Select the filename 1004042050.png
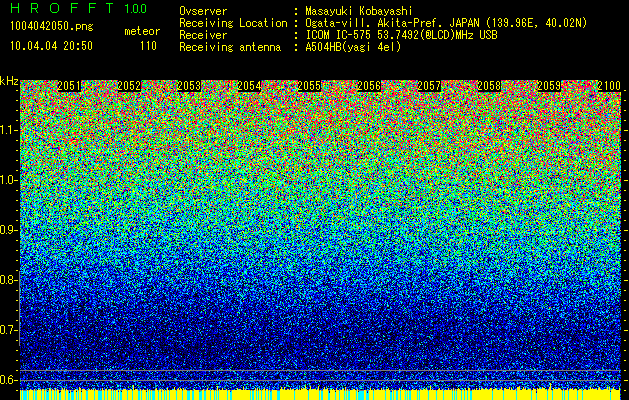This screenshot has height=400, width=629. [x=52, y=26]
